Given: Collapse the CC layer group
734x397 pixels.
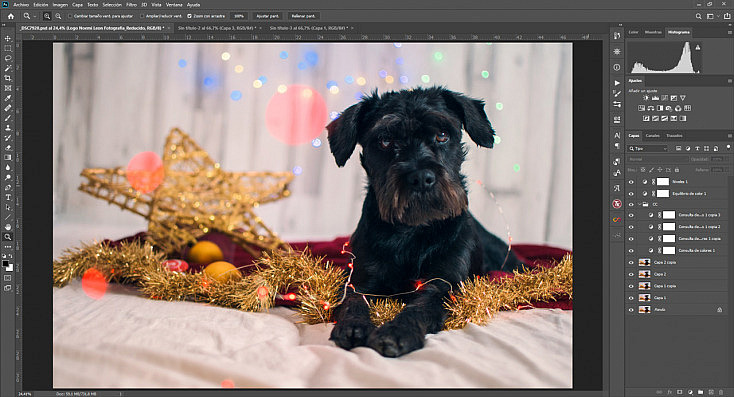Looking at the screenshot, I should [x=639, y=205].
